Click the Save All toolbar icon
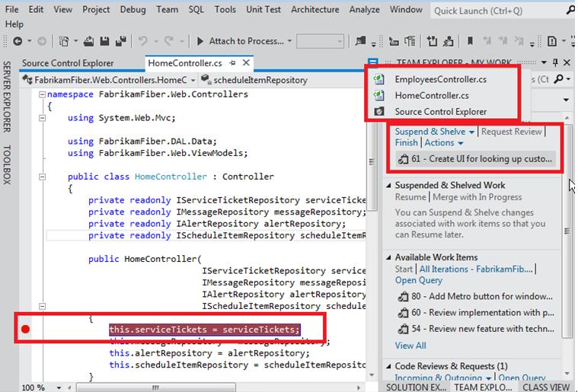Image resolution: width=578 pixels, height=392 pixels. click(121, 41)
